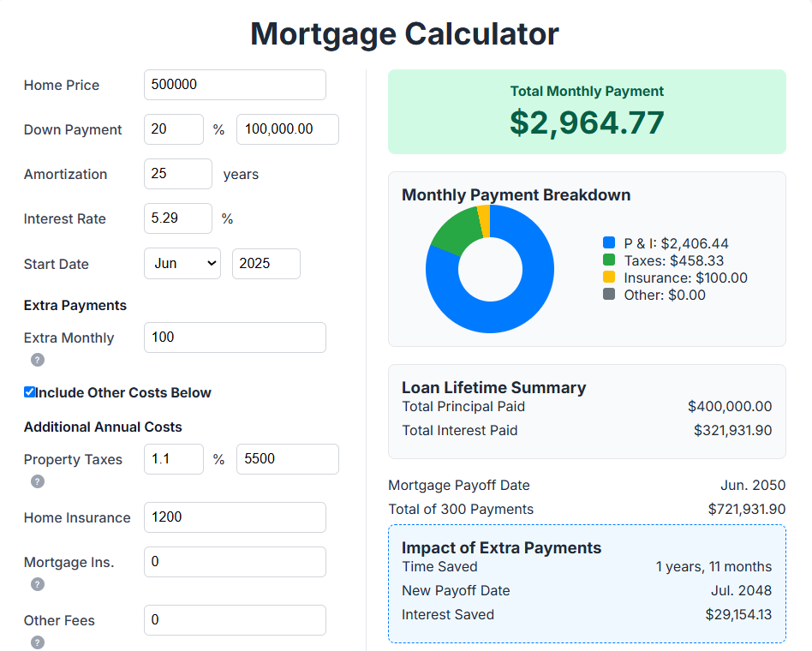Click the blue P & I legend swatch
The image size is (812, 651).
pos(609,243)
